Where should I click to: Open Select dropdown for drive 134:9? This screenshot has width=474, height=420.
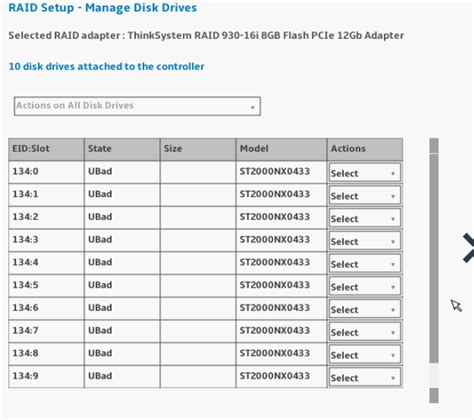click(365, 377)
